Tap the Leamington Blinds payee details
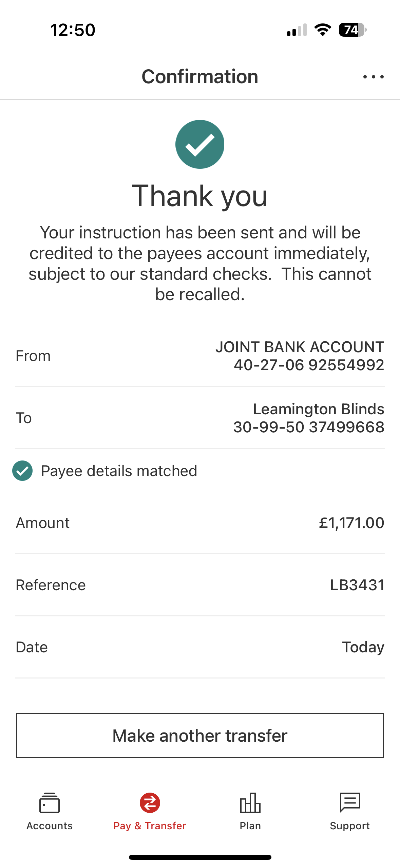Image resolution: width=400 pixels, height=868 pixels. pyautogui.click(x=308, y=418)
